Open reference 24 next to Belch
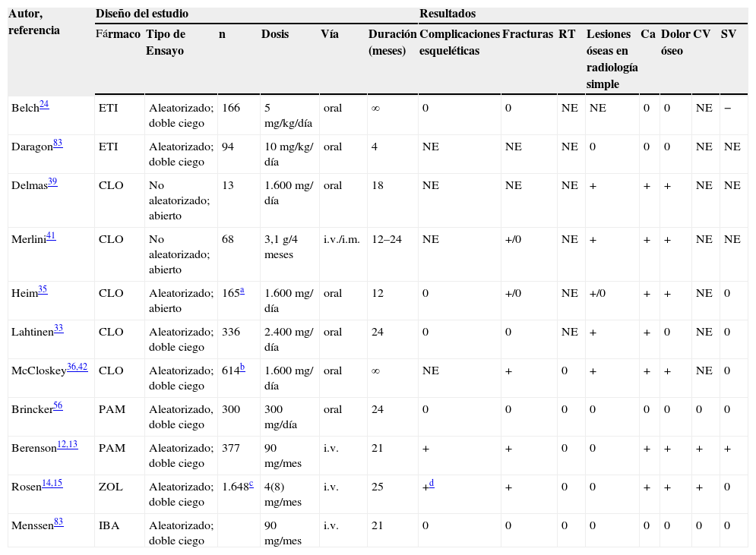Viewport: 756px width, 555px height. point(44,105)
